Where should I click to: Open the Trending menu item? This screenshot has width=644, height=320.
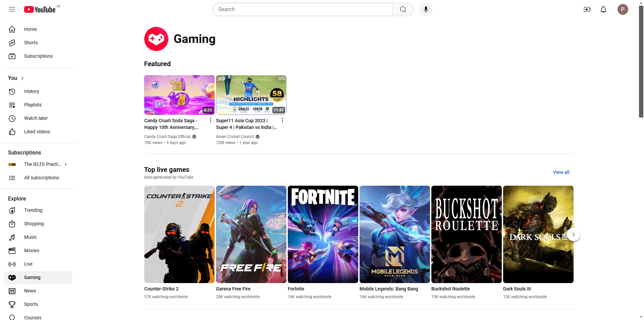38,210
